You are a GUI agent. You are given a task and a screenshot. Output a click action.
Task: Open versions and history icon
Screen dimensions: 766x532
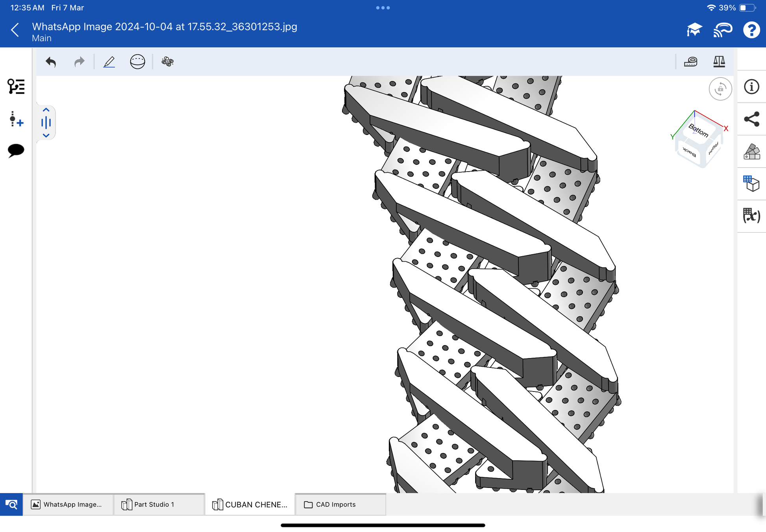pos(16,119)
